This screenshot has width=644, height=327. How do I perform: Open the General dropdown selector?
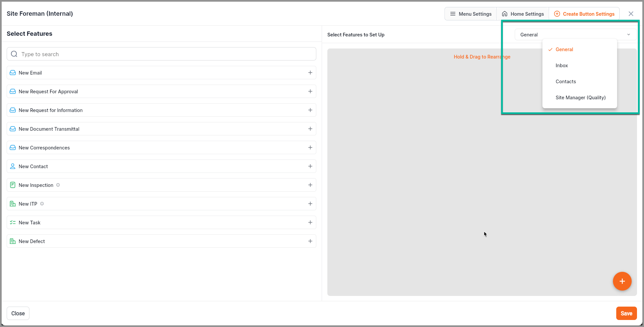click(575, 35)
